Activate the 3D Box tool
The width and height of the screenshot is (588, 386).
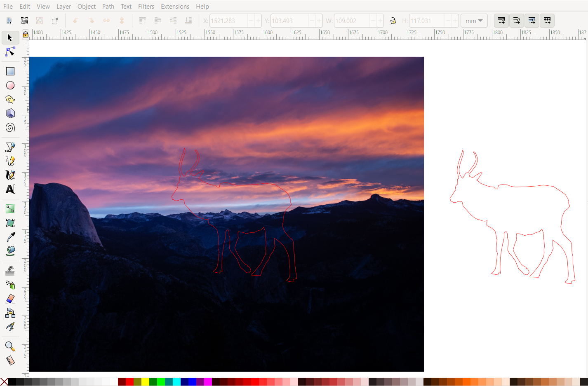[10, 113]
